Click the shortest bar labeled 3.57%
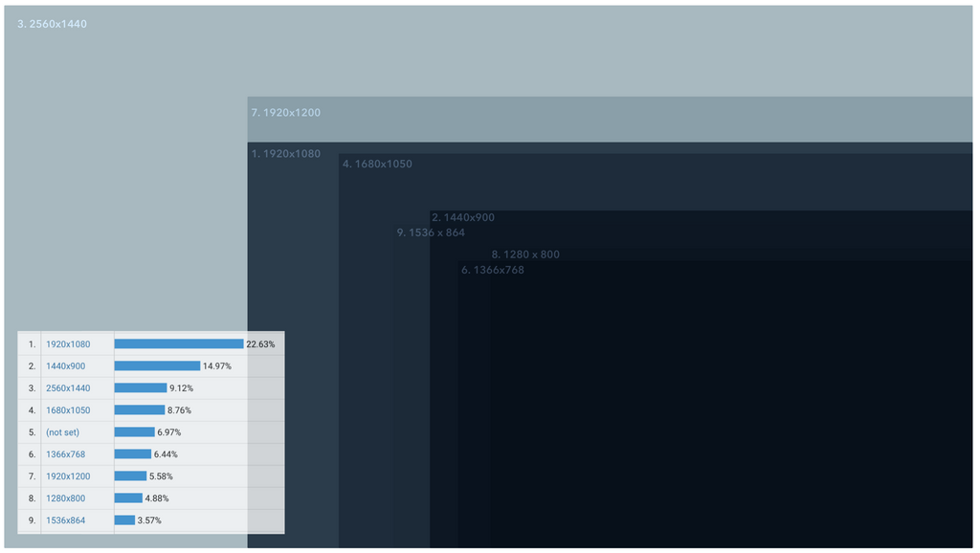This screenshot has height=553, width=980. tap(124, 520)
